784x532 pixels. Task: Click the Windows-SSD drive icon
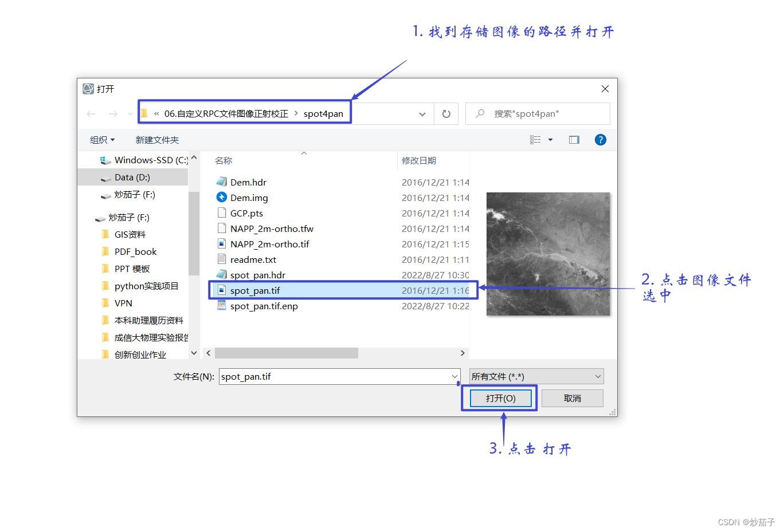(105, 160)
